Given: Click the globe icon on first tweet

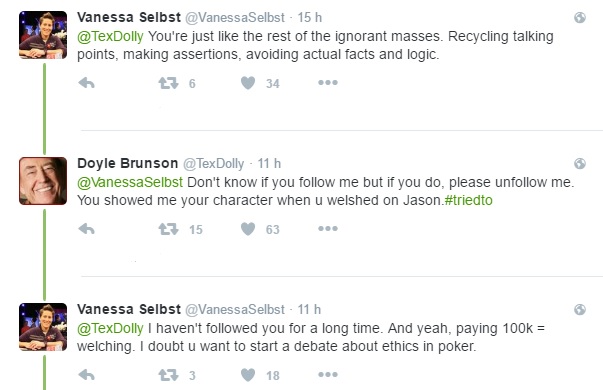Looking at the screenshot, I should pyautogui.click(x=580, y=17).
